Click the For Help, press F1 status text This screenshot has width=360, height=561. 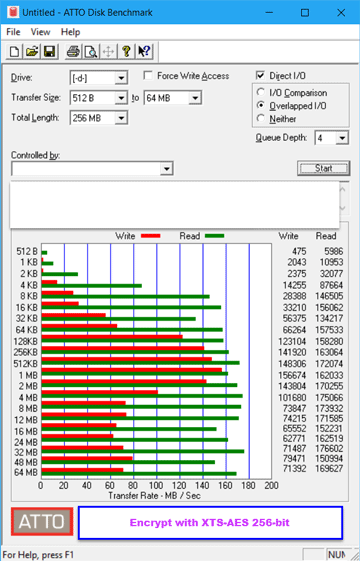tap(38, 555)
